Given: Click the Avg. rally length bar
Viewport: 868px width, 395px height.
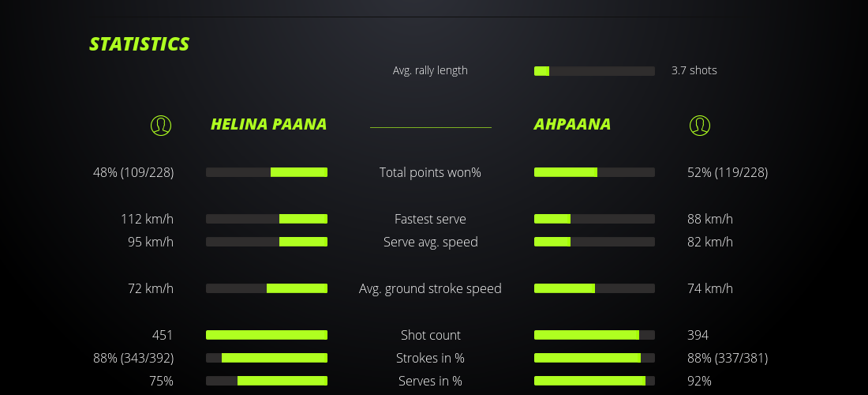Looking at the screenshot, I should coord(594,71).
